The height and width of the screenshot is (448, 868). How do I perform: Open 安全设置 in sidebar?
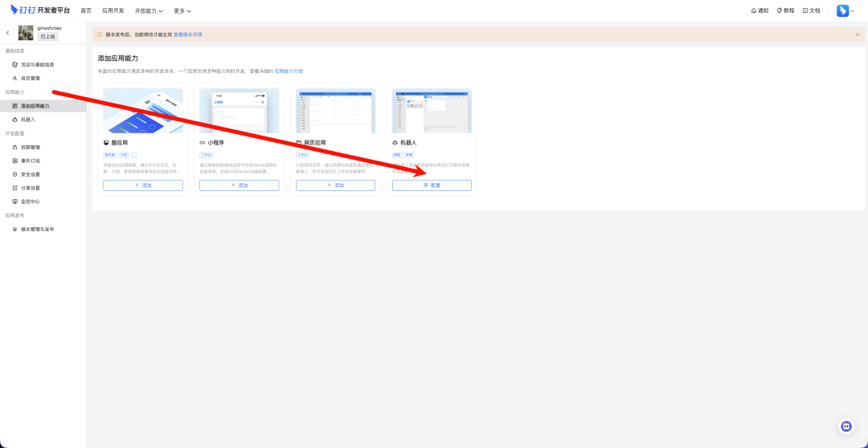(x=26, y=174)
